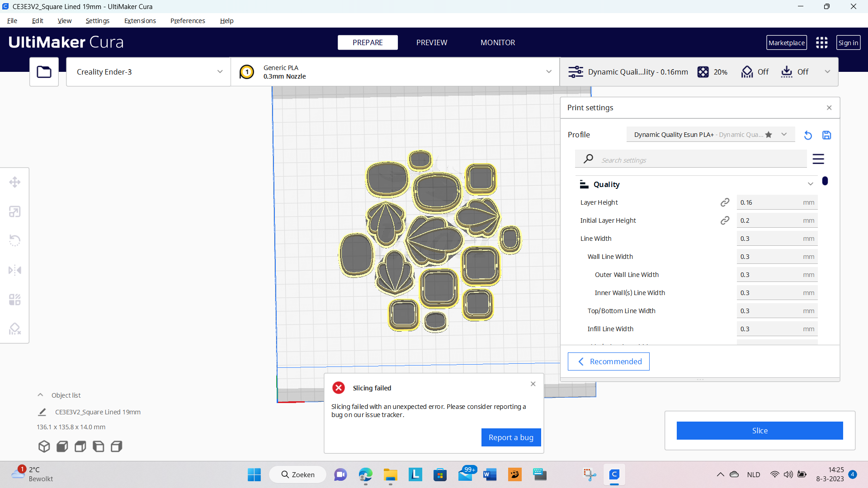The image size is (868, 488).
Task: Expand the Generic PLA material dropdown
Action: [395, 72]
